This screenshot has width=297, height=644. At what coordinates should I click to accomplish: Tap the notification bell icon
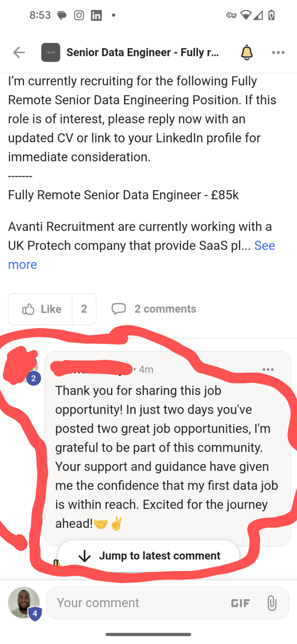(247, 52)
